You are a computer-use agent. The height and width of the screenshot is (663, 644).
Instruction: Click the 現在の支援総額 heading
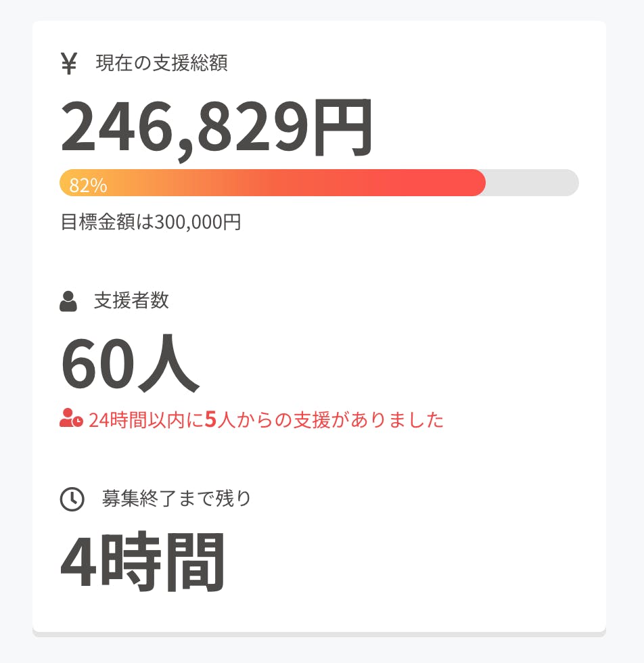click(162, 64)
